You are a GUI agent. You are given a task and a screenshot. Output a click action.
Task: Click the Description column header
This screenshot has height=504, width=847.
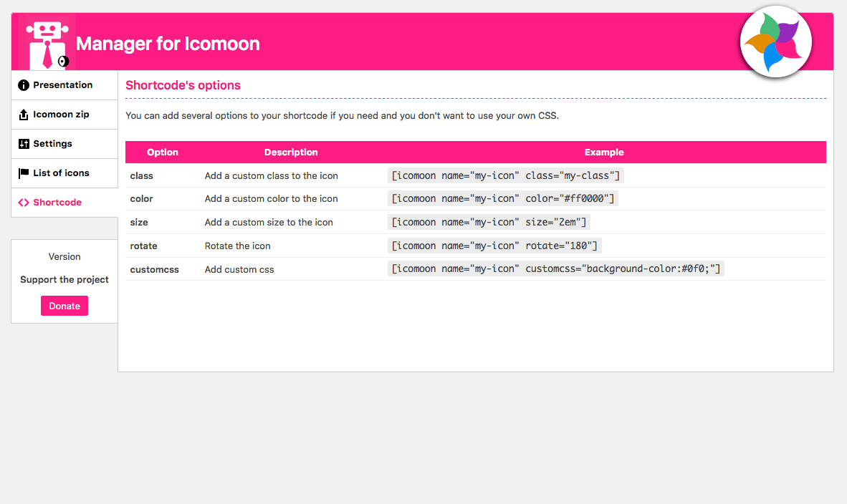(x=291, y=152)
